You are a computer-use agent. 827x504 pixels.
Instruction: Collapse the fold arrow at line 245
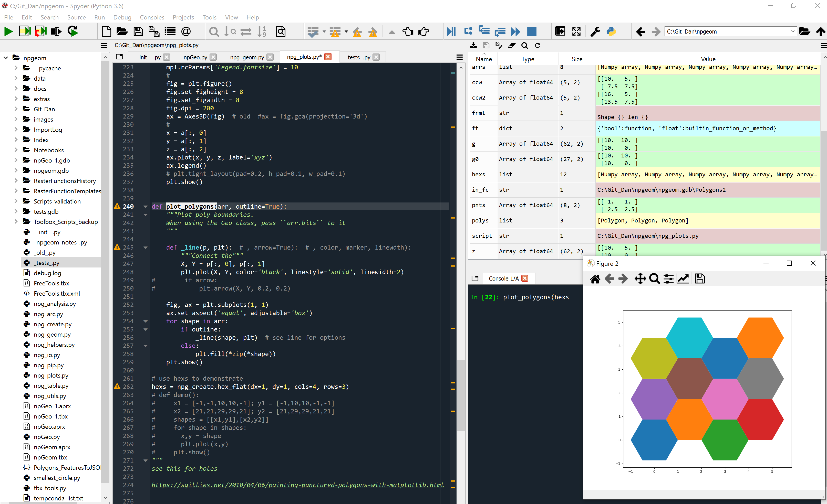(x=145, y=248)
